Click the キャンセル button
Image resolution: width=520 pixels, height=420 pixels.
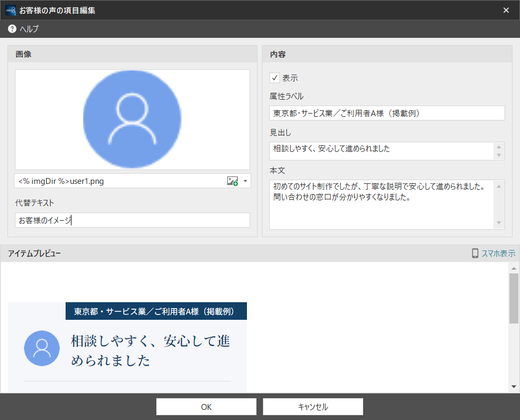coord(313,407)
